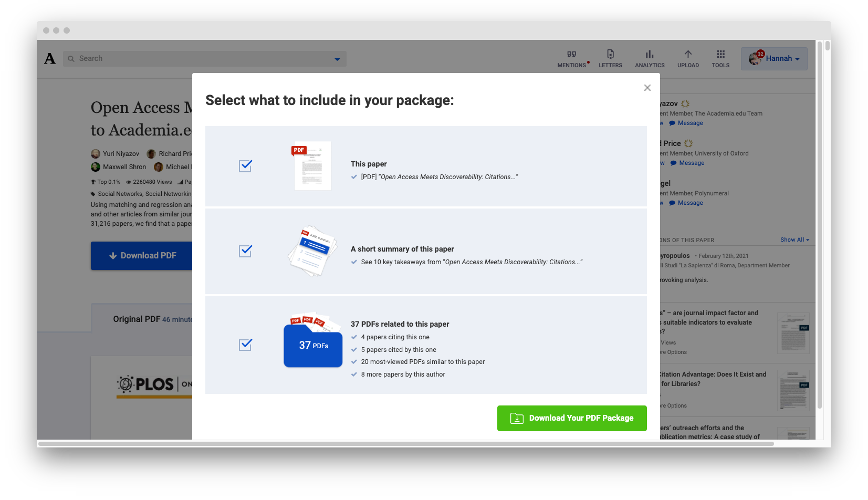Uncheck the This paper checkbox

245,166
